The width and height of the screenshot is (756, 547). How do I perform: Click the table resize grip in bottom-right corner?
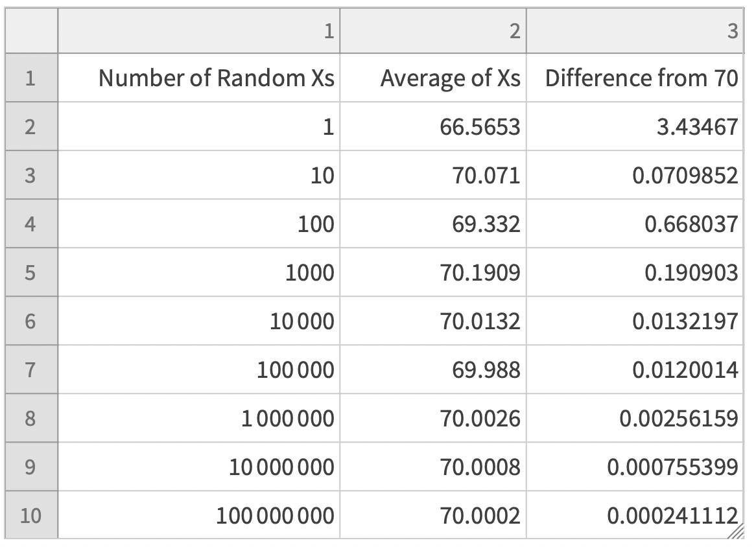coord(735,531)
